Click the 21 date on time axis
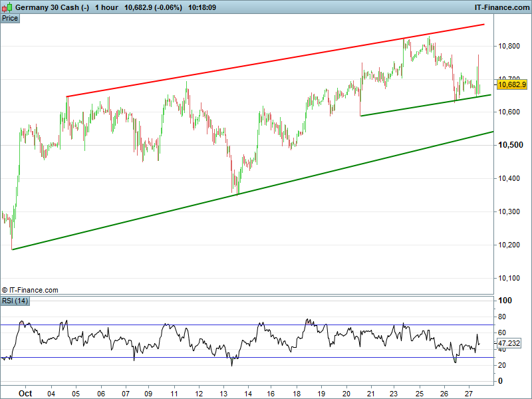This screenshot has height=399, width=532. click(x=371, y=394)
